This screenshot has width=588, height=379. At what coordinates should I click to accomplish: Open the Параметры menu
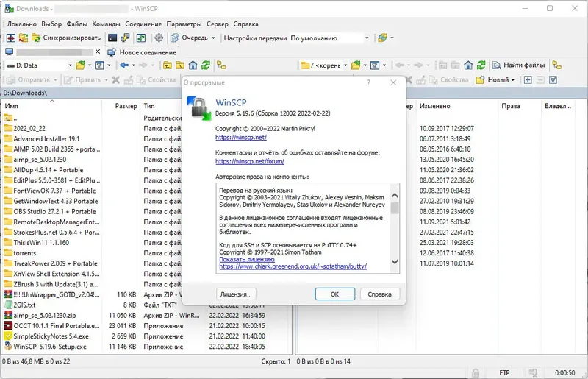pyautogui.click(x=184, y=24)
